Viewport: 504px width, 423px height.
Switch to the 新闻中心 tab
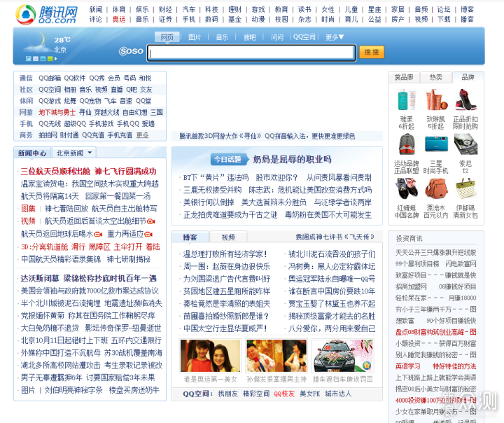(32, 153)
